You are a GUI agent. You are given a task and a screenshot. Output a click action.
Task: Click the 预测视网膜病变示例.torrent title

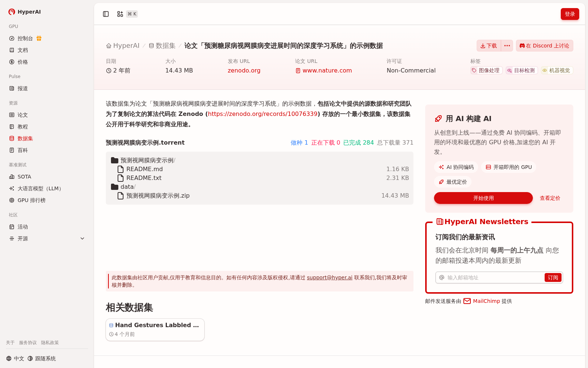145,143
